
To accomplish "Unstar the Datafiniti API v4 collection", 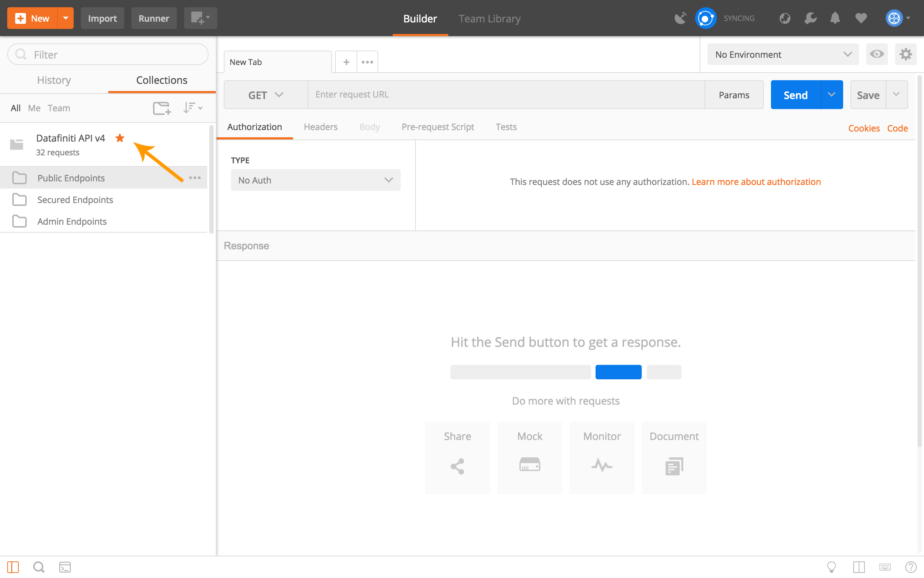I will coord(120,138).
